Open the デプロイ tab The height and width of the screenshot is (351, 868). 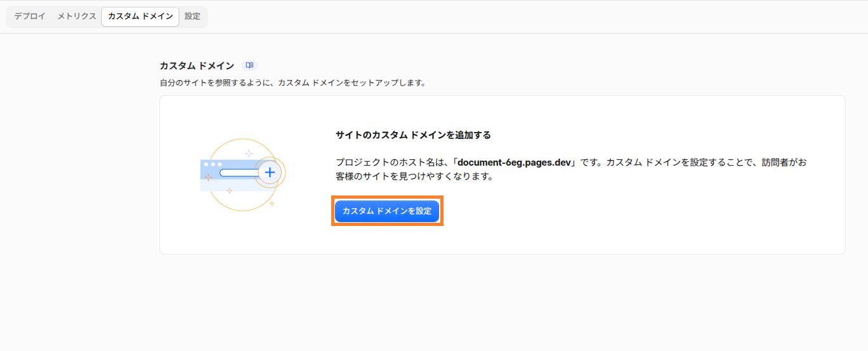[x=30, y=17]
